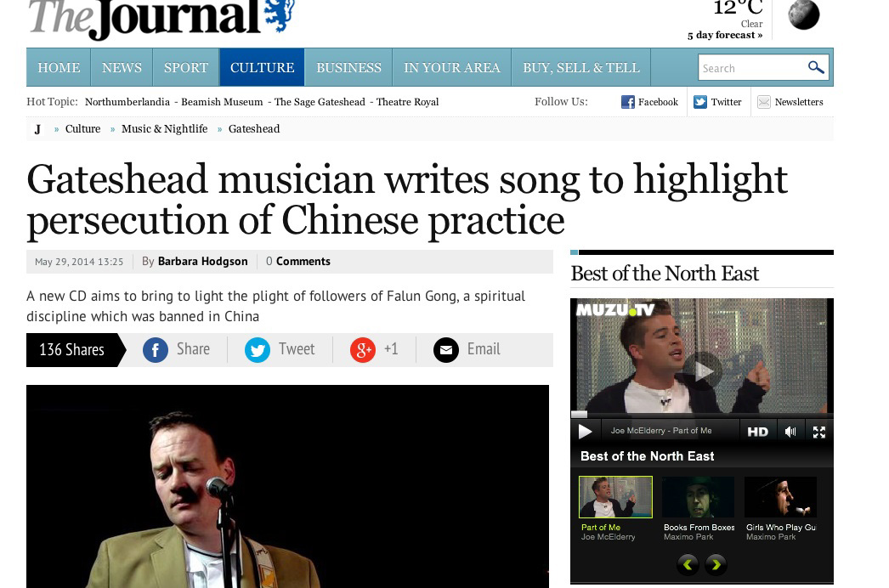This screenshot has width=889, height=588.
Task: Toggle fullscreen on the video player
Action: pyautogui.click(x=819, y=432)
